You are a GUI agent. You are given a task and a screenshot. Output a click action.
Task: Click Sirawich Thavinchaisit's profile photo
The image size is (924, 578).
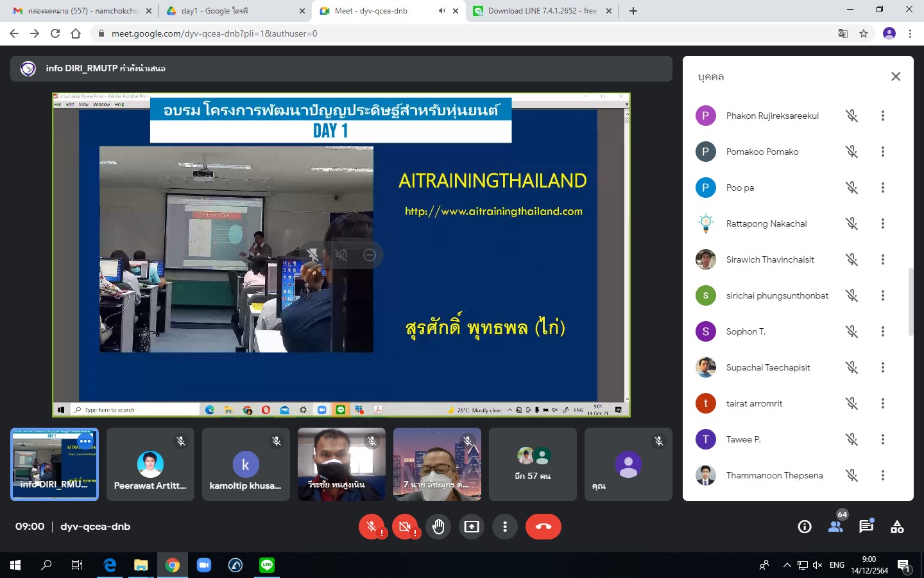point(706,259)
